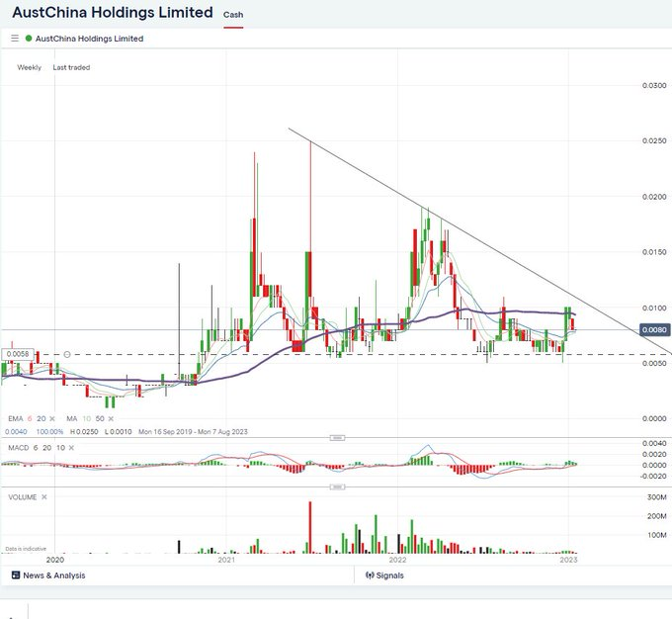This screenshot has height=619, width=672.
Task: Select the Cash tab
Action: [233, 15]
